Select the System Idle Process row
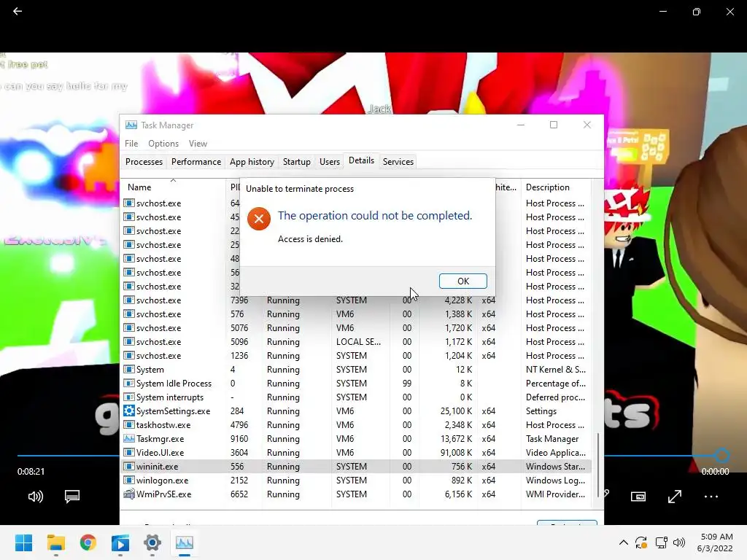Image resolution: width=747 pixels, height=560 pixels. point(356,384)
